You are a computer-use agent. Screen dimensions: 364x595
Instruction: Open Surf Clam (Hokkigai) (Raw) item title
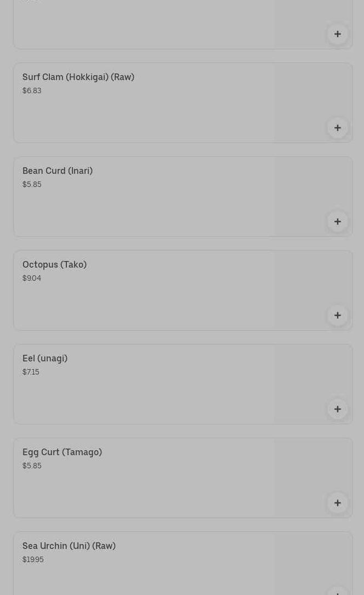(78, 77)
